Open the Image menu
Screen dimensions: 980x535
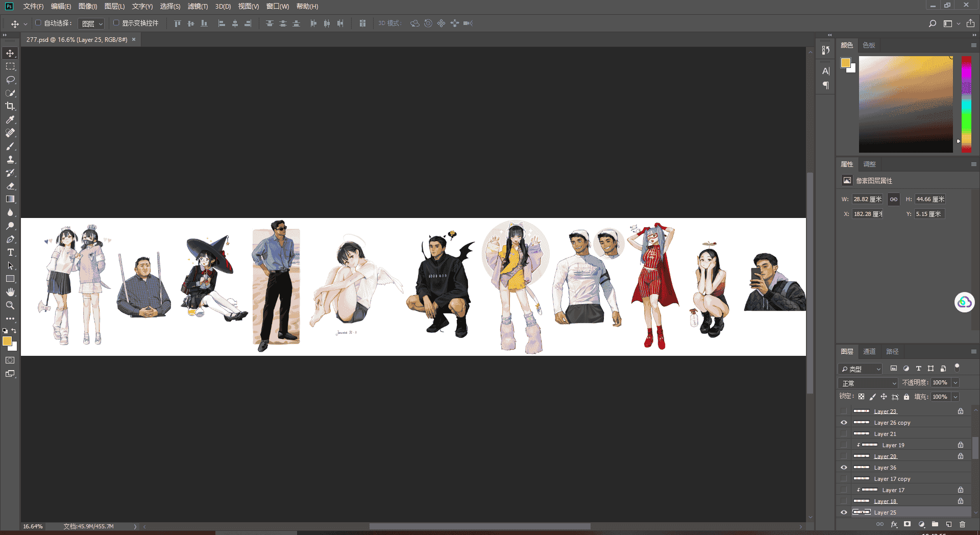pyautogui.click(x=88, y=6)
